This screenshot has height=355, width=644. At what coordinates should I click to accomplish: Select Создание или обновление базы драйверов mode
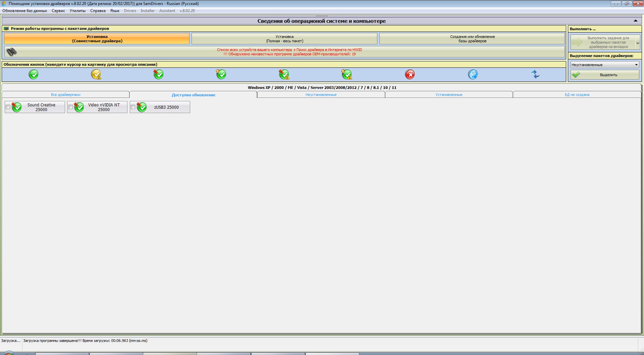[x=472, y=39]
